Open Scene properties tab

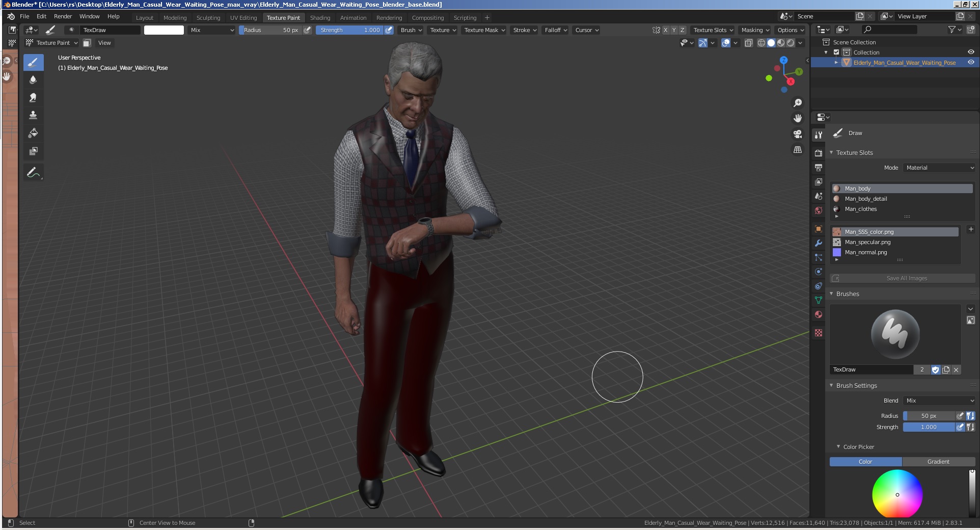819,196
